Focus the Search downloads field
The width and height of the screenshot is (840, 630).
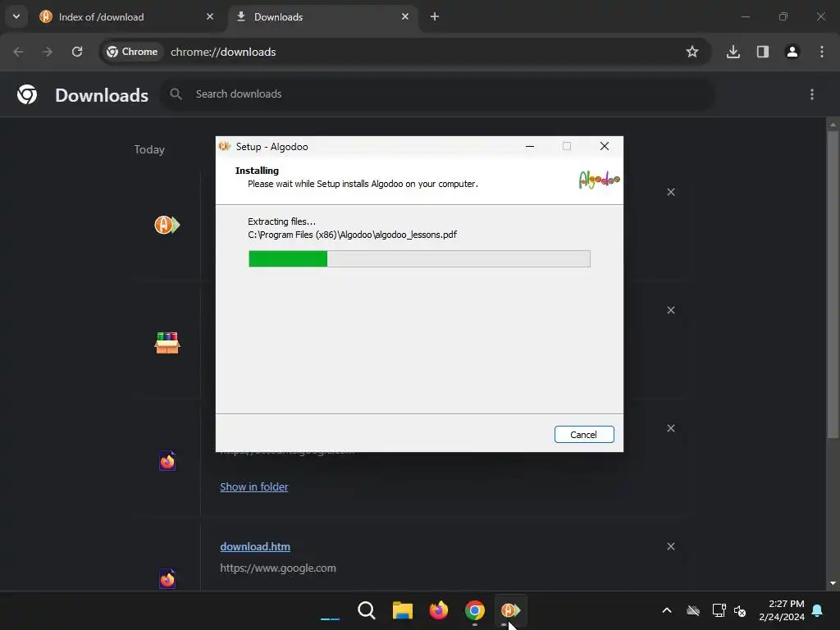click(436, 94)
